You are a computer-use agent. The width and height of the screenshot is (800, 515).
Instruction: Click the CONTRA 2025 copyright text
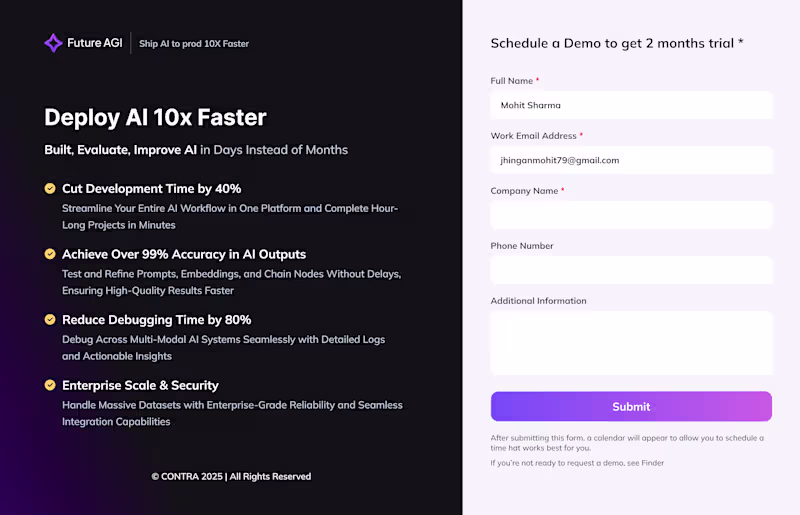pos(231,476)
